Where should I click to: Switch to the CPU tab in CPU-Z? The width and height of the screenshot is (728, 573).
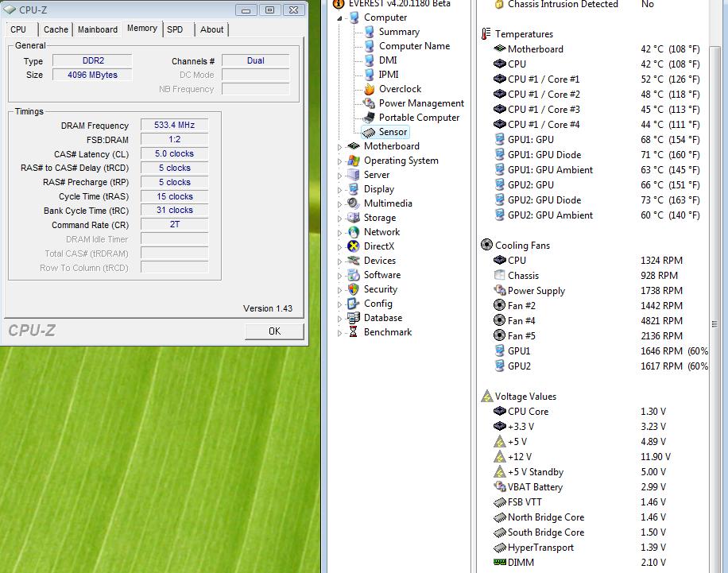click(x=18, y=29)
